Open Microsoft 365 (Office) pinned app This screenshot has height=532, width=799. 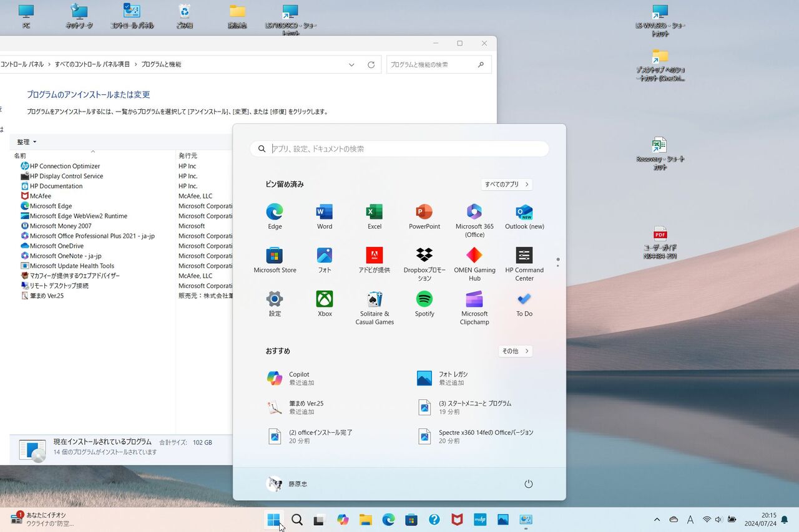coord(474,220)
